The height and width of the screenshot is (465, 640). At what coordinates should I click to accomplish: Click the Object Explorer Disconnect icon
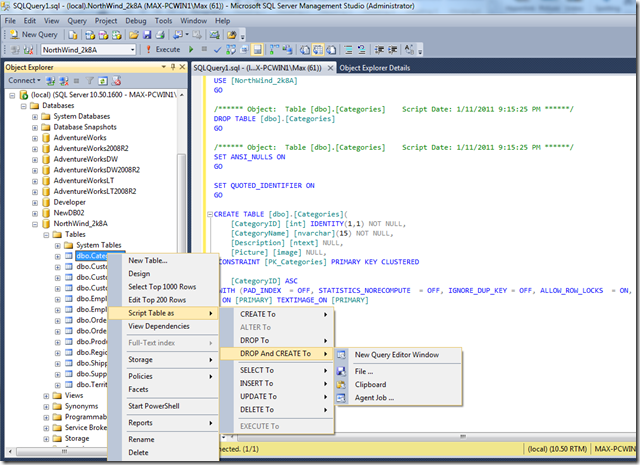64,81
